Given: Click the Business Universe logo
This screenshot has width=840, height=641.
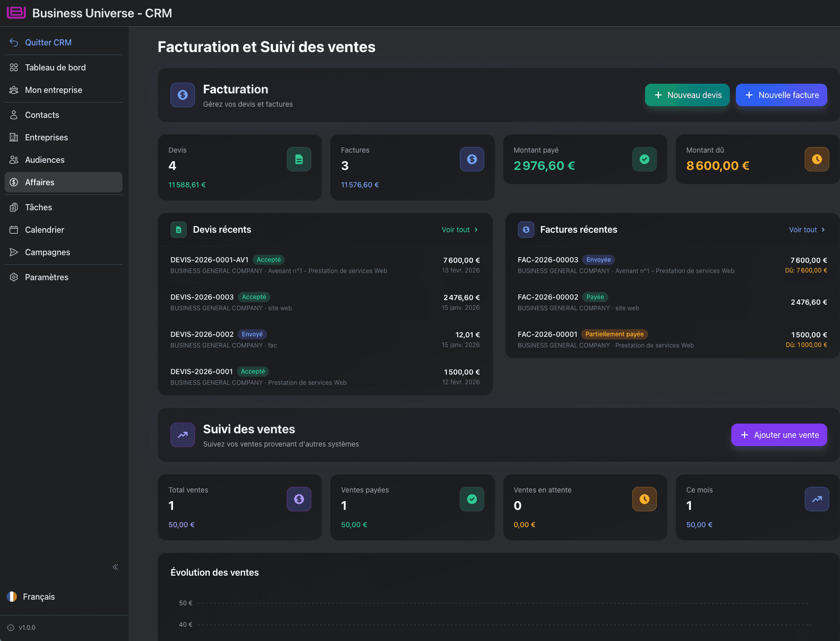Looking at the screenshot, I should [x=16, y=13].
